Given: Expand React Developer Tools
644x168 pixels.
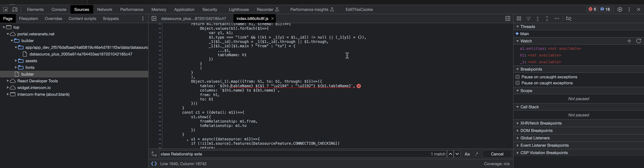Looking at the screenshot, I should coord(8,81).
